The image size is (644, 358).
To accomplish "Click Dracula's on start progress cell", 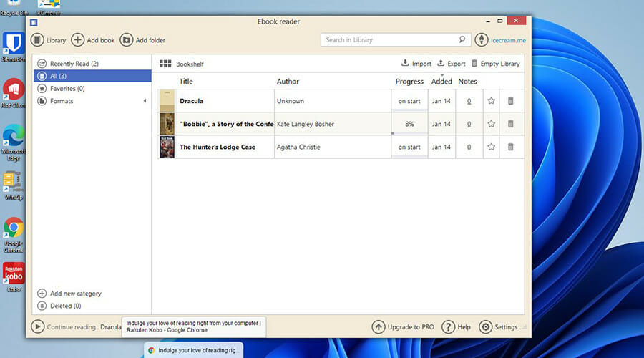I will 409,101.
